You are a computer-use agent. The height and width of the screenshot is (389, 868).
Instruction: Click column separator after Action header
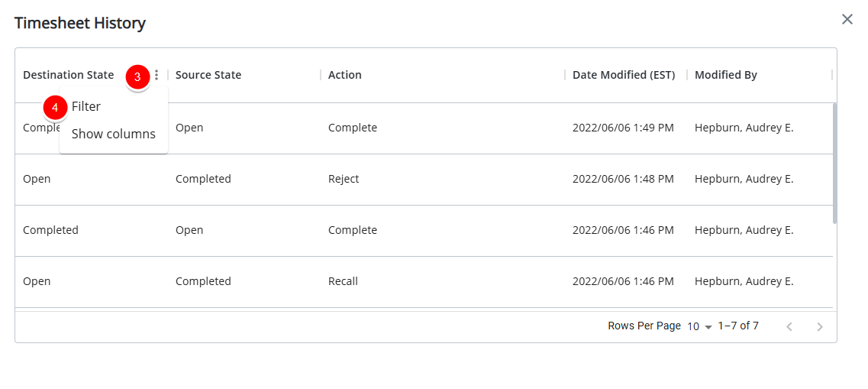565,75
